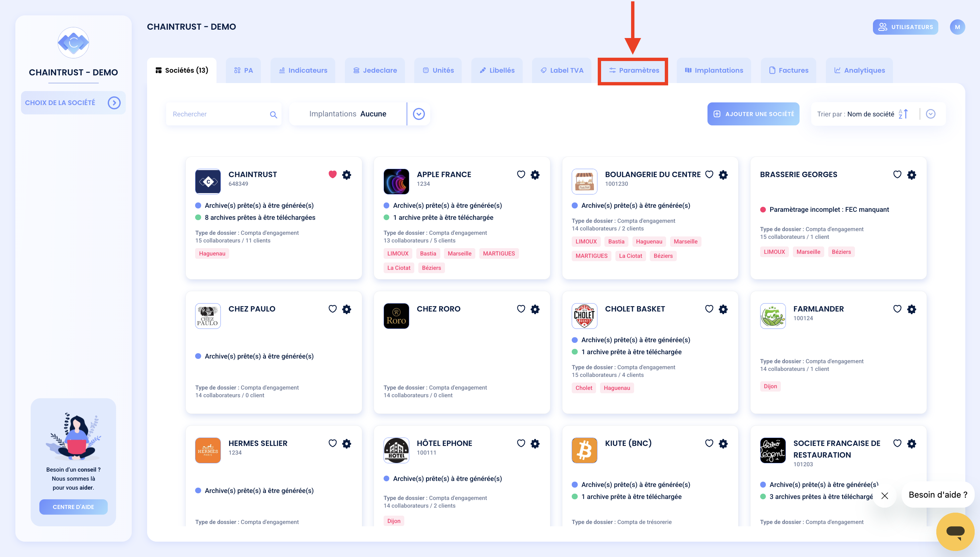Click Cholet tag on CHOLET BASKET card
Viewport: 980px width, 557px height.
point(584,388)
